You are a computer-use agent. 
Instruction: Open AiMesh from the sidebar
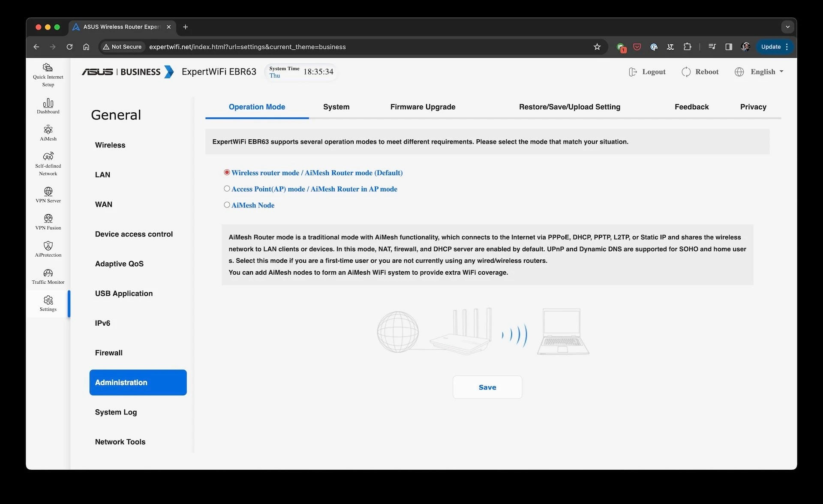tap(48, 133)
